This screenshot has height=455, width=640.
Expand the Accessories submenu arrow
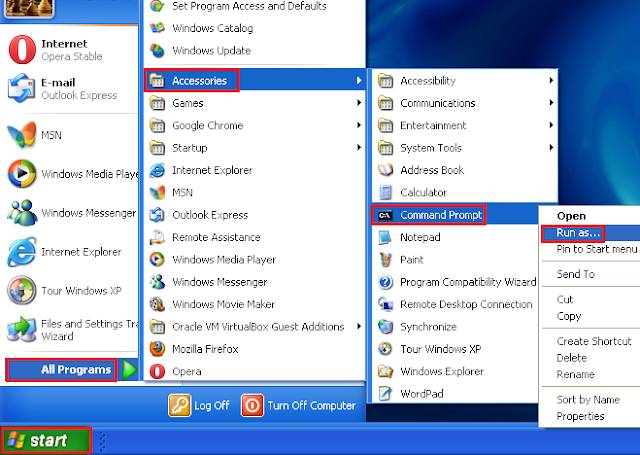359,80
